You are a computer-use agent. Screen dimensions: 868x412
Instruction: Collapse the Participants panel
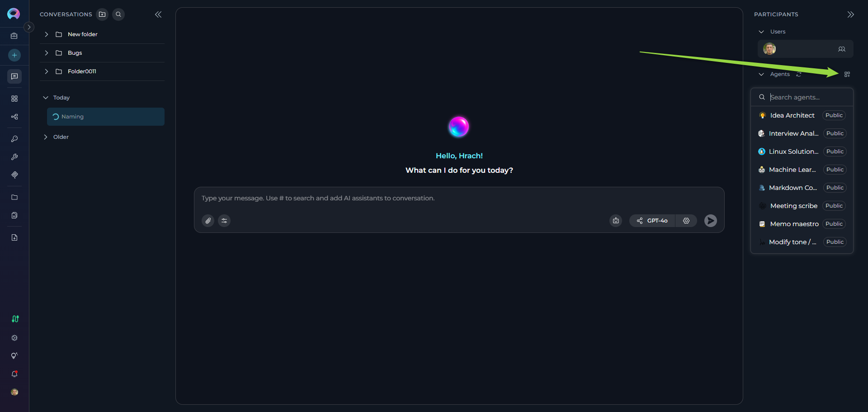pyautogui.click(x=850, y=14)
